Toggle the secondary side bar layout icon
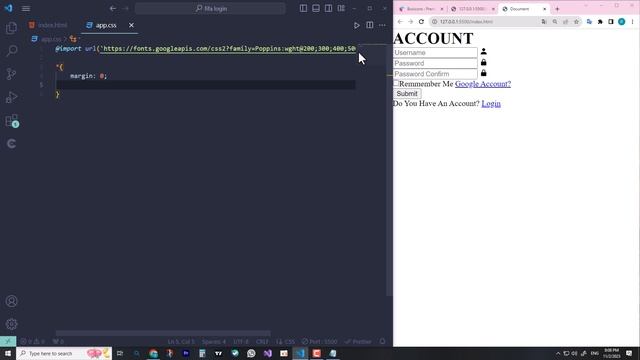The height and width of the screenshot is (360, 640). click(x=328, y=8)
